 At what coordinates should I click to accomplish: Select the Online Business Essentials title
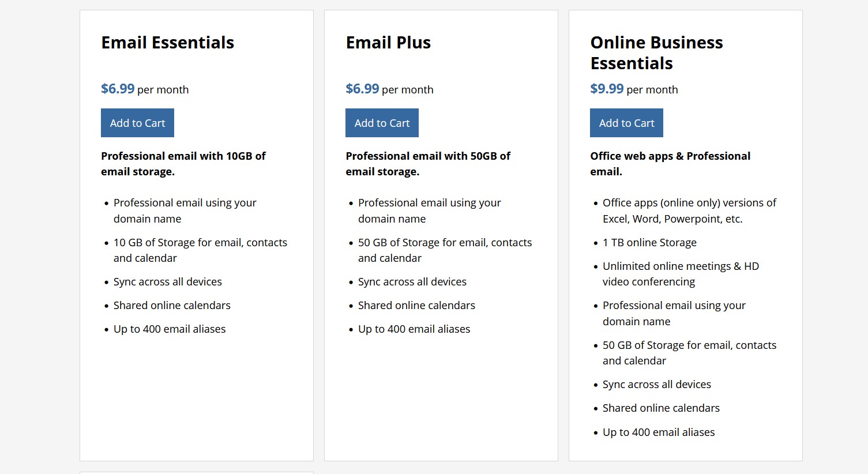click(x=656, y=52)
